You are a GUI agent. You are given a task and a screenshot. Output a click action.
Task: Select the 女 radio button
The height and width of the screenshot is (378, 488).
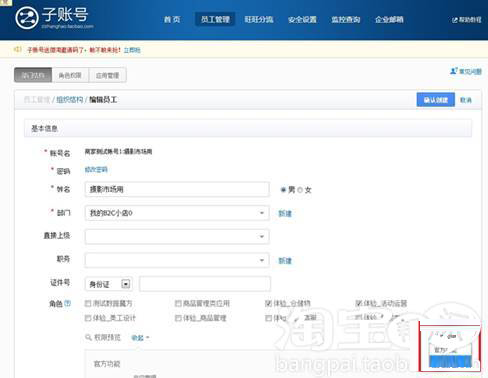[300, 190]
